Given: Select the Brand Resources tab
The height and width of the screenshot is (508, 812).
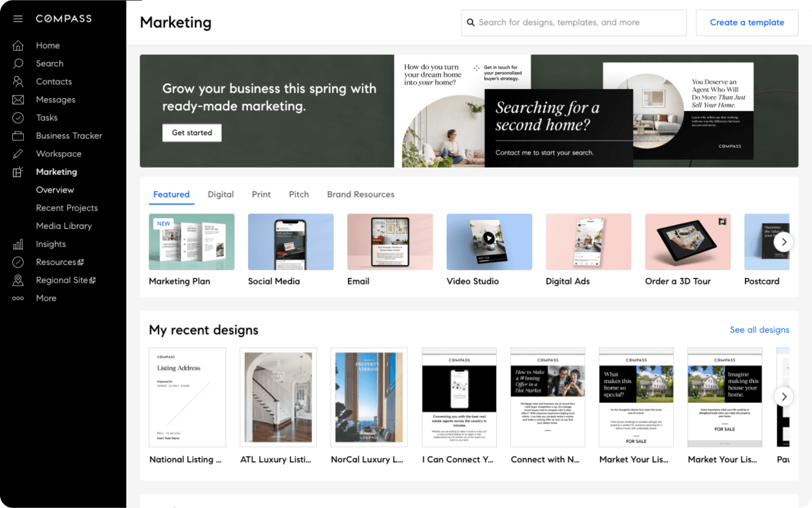Looking at the screenshot, I should pos(360,194).
